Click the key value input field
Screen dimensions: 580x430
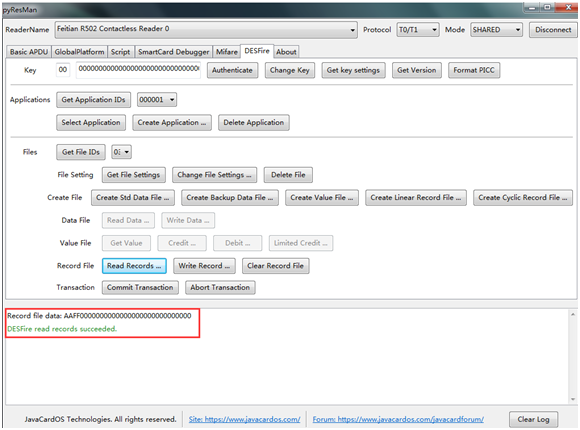(138, 70)
